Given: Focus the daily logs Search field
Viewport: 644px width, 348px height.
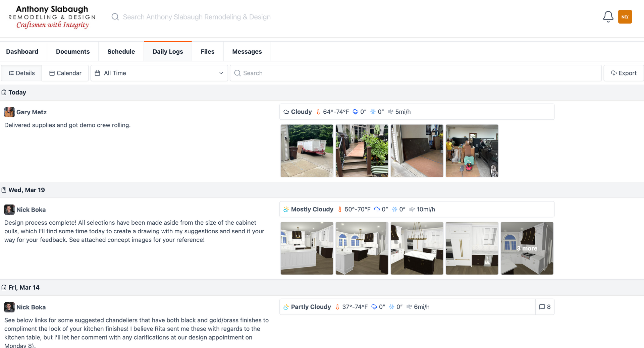Looking at the screenshot, I should [416, 73].
